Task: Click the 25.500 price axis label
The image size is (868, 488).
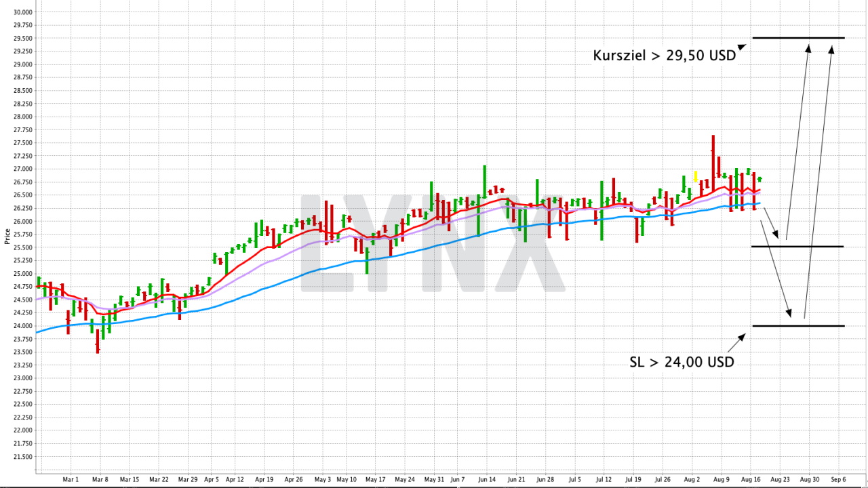Action: [x=22, y=247]
